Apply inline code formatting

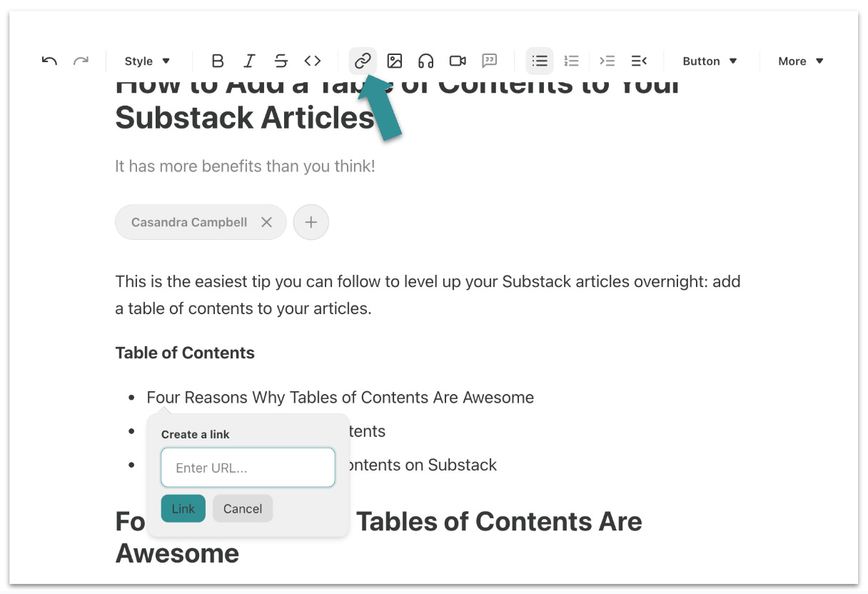click(x=313, y=61)
